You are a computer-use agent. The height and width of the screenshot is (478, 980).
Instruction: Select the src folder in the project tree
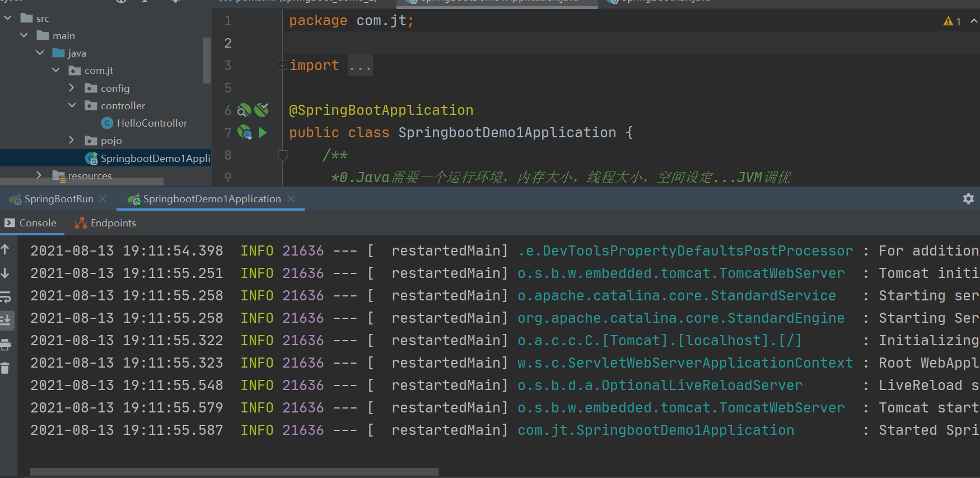tap(35, 18)
